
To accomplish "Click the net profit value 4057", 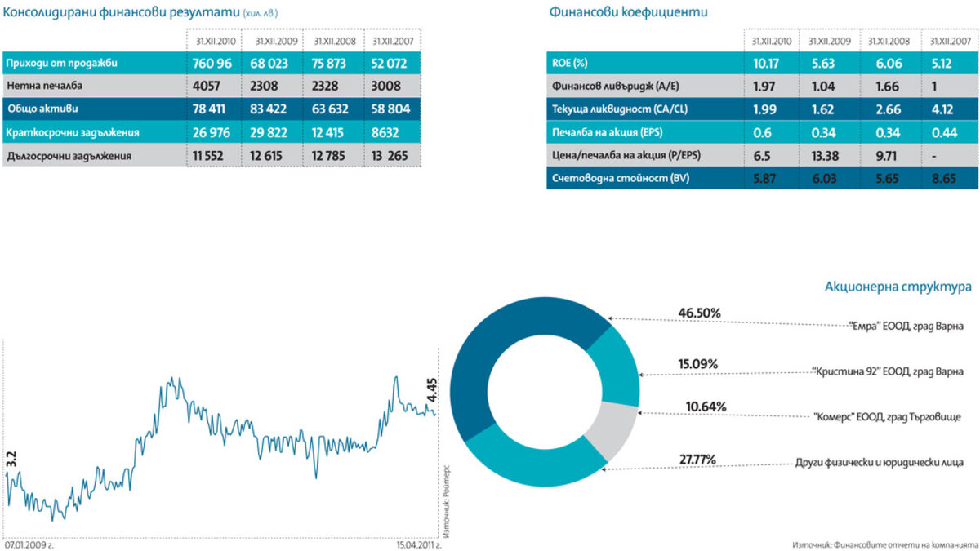I will click(207, 85).
